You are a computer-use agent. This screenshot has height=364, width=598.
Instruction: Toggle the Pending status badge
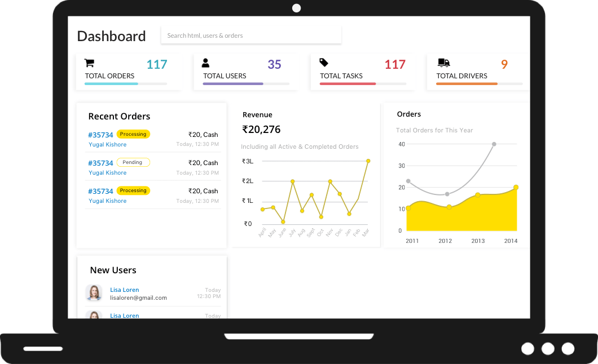(133, 162)
